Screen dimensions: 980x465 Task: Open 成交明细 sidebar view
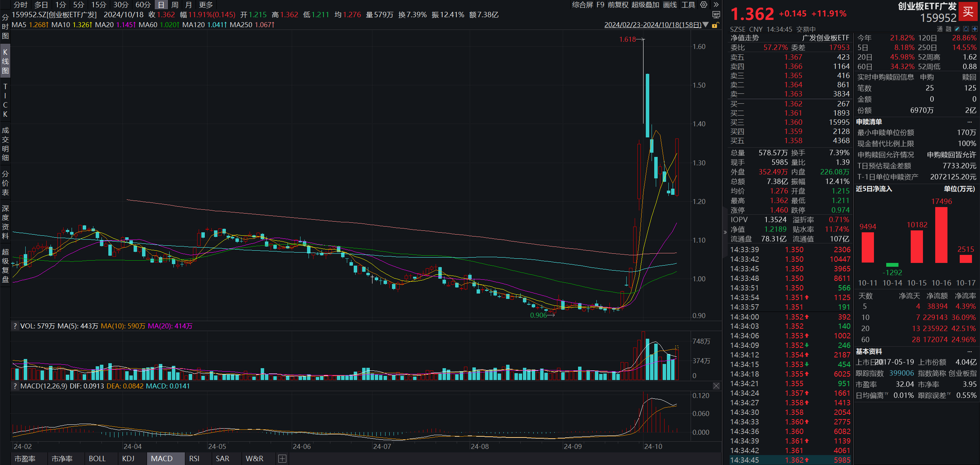pyautogui.click(x=5, y=144)
